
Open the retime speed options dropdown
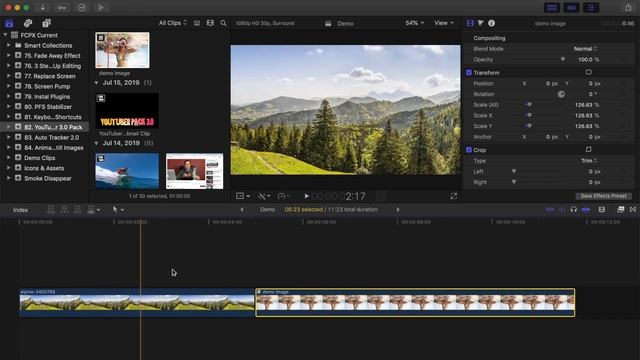coord(284,196)
